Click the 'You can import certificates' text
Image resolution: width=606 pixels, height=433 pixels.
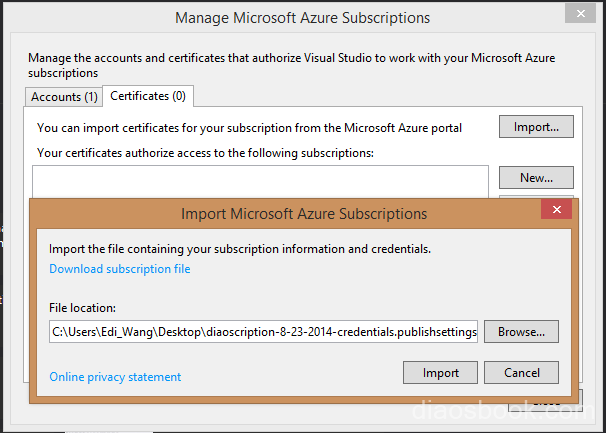(x=249, y=128)
